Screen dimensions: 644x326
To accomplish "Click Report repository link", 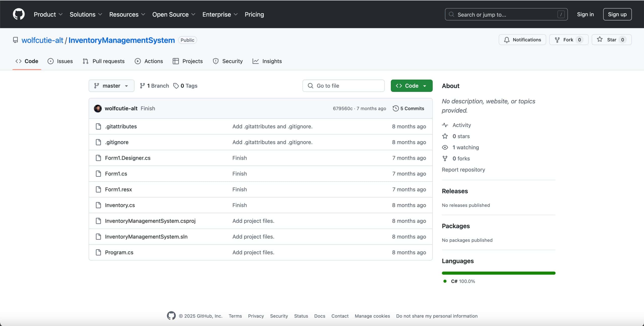I will tap(463, 170).
